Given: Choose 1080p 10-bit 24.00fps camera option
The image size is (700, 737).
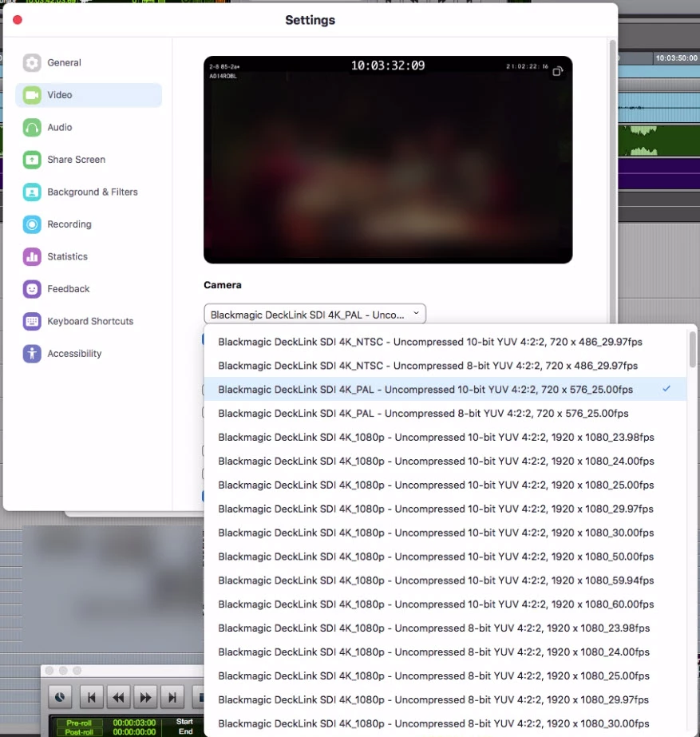Looking at the screenshot, I should (445, 461).
